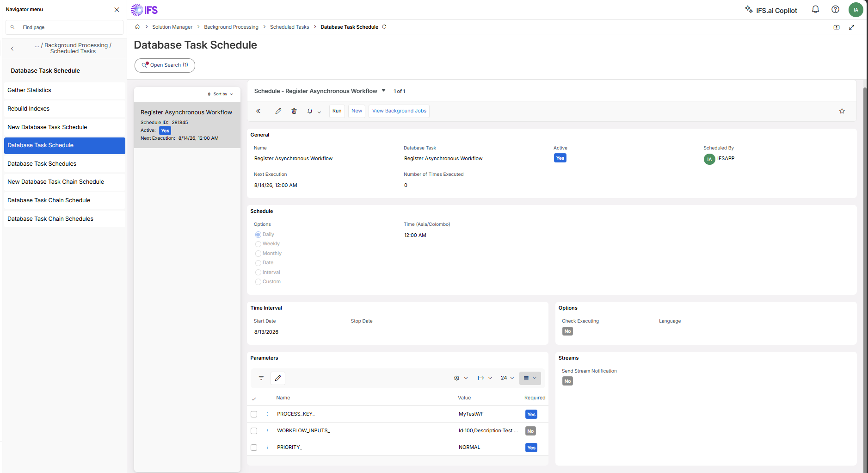Open Search filter button
The height and width of the screenshot is (473, 868).
pos(165,65)
